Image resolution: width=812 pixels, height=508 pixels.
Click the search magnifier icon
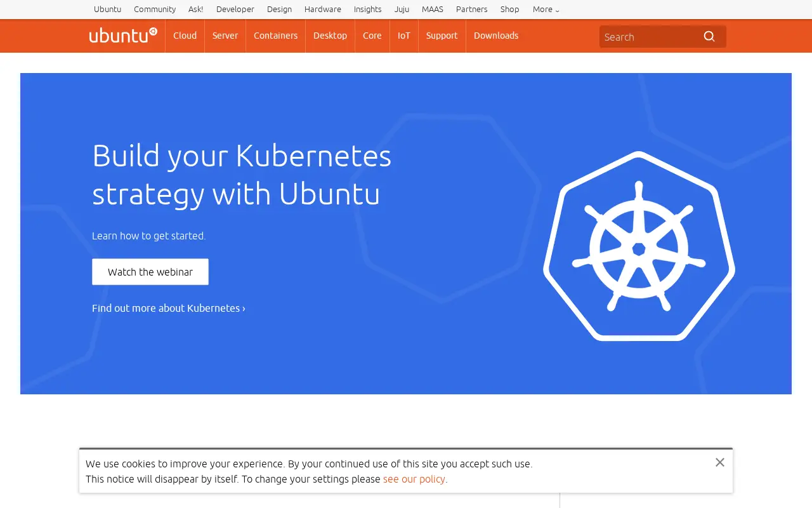click(709, 36)
